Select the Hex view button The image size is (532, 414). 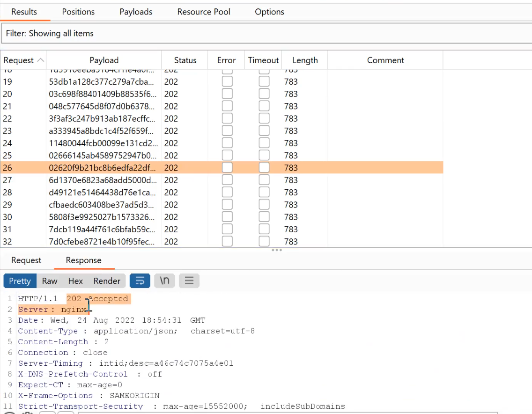coord(75,281)
